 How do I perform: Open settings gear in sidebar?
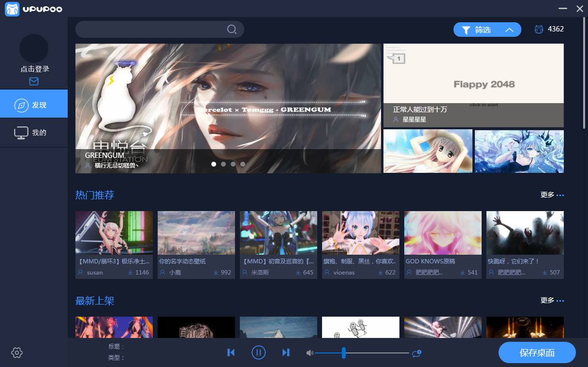(17, 352)
